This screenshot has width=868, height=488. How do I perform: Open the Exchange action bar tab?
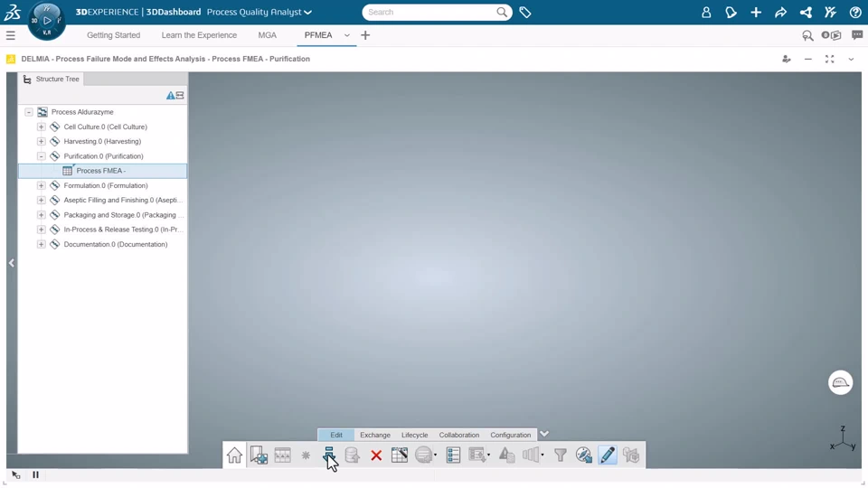click(374, 435)
